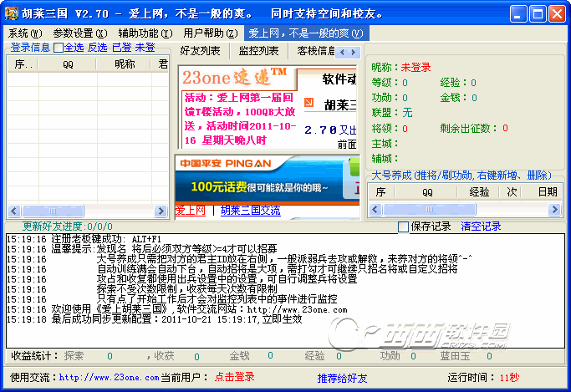
Task: Click the 次 column header in 大号养成 list
Action: [511, 191]
